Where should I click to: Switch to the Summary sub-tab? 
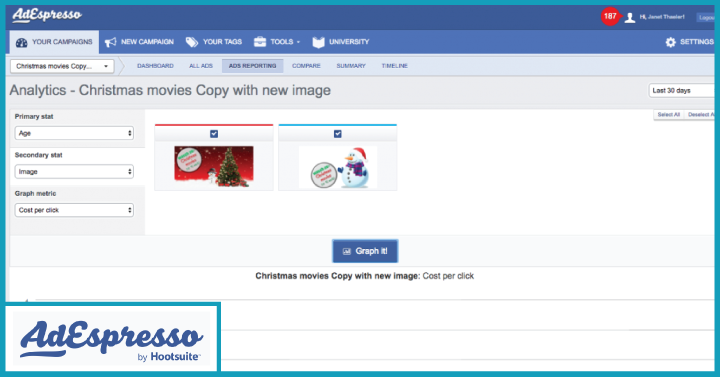tap(351, 66)
